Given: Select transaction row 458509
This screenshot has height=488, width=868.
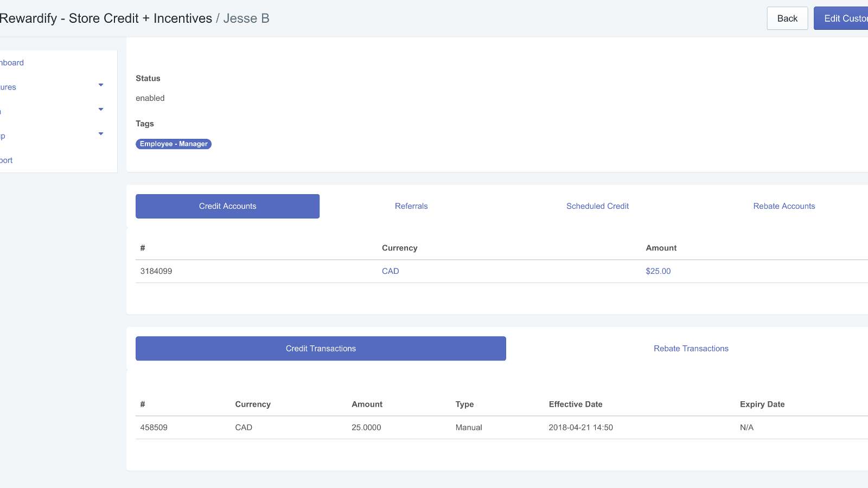Looking at the screenshot, I should pyautogui.click(x=154, y=428).
